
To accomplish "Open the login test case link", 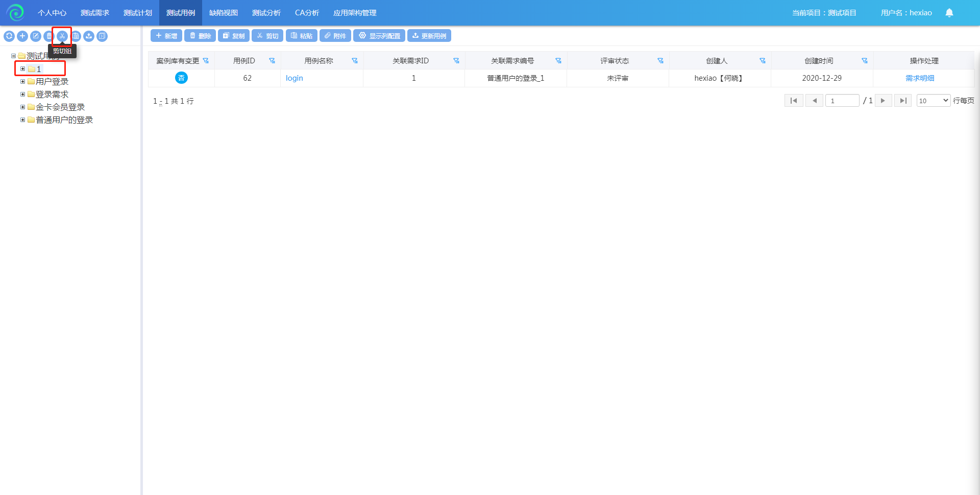I will coord(294,78).
